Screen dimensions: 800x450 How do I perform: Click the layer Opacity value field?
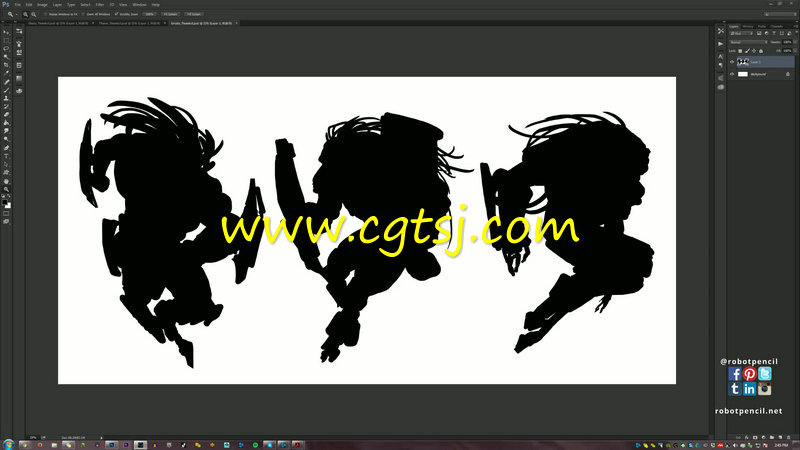pyautogui.click(x=787, y=42)
